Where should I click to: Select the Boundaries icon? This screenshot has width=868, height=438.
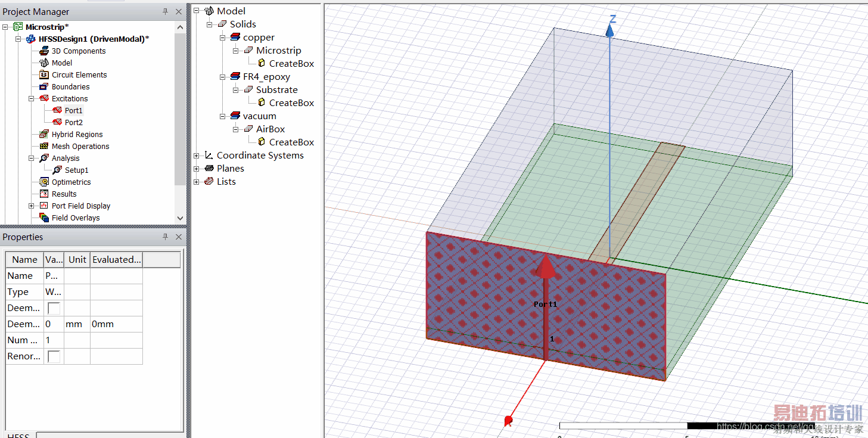pos(44,86)
